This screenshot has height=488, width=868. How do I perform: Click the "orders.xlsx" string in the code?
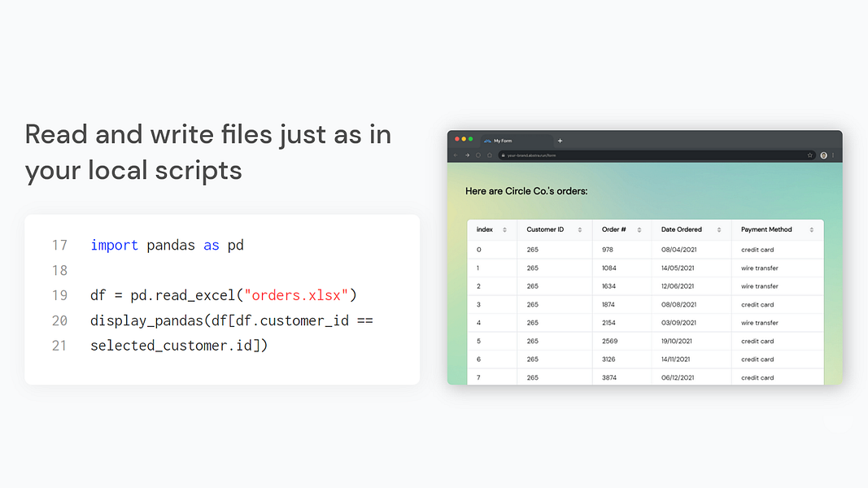coord(296,295)
